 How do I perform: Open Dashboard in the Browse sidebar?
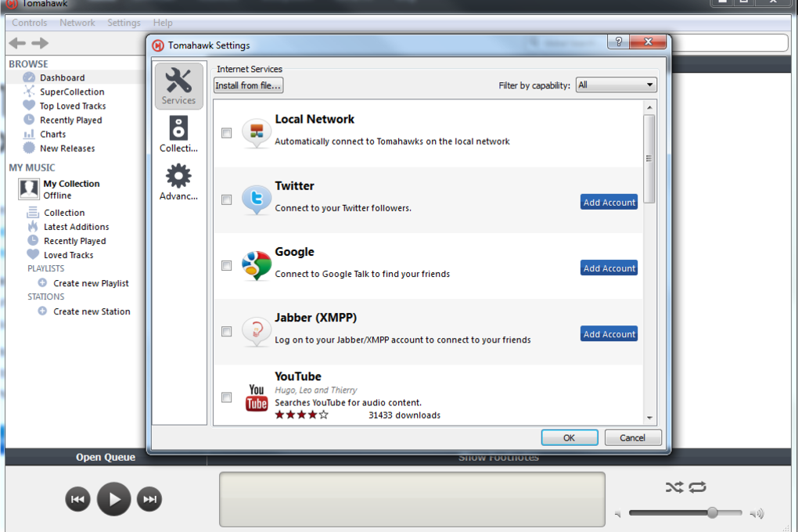pyautogui.click(x=62, y=77)
